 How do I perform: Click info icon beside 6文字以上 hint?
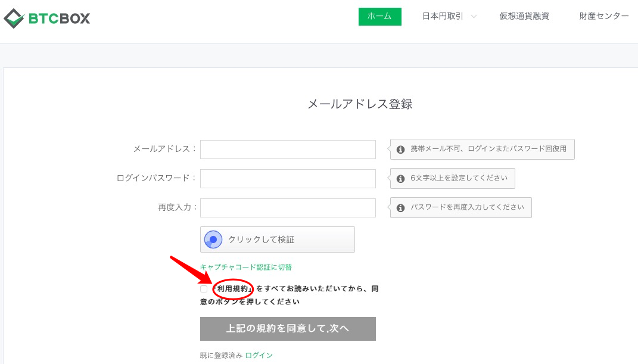400,179
